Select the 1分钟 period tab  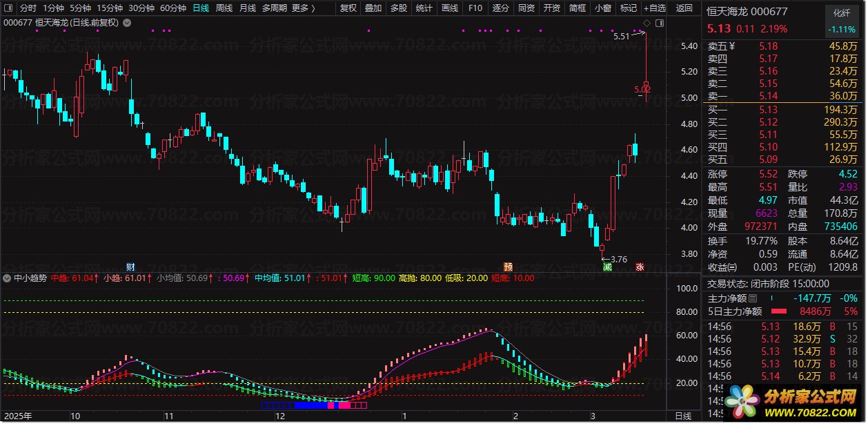coord(54,8)
